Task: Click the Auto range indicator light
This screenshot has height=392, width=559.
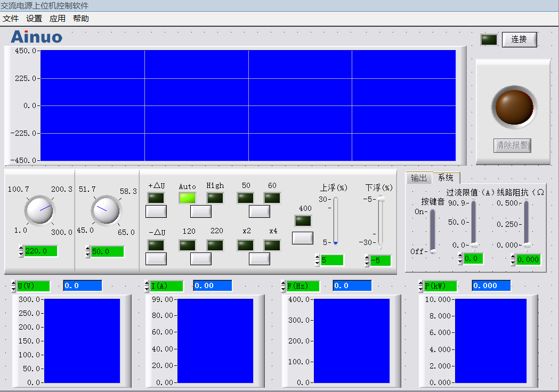Action: click(x=187, y=198)
